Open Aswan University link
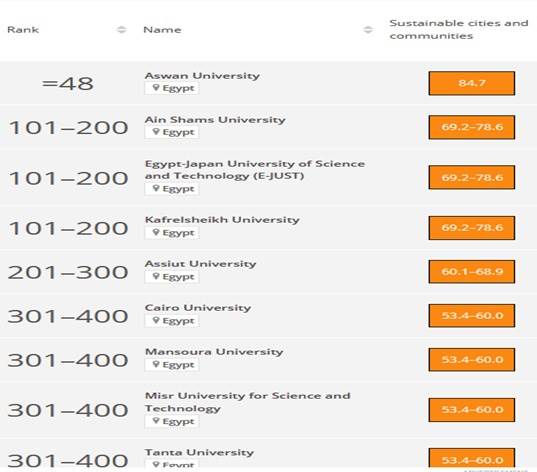The image size is (537, 472). (202, 76)
